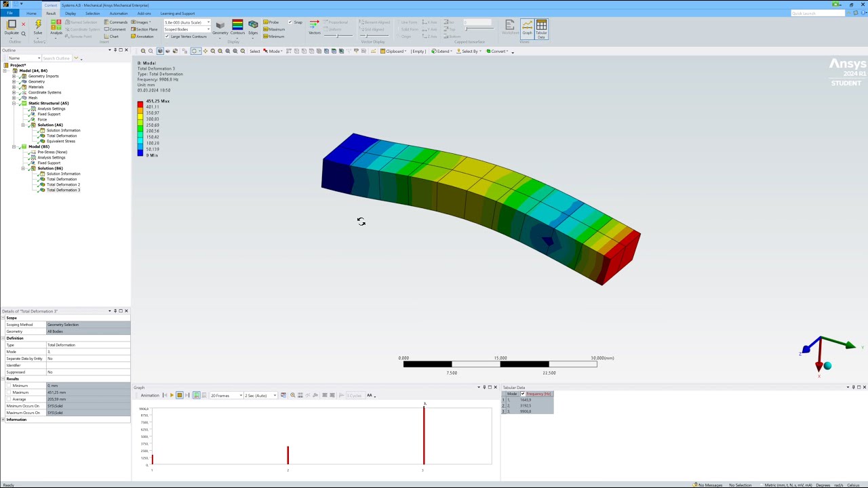Show the Minimum label tool

point(275,36)
